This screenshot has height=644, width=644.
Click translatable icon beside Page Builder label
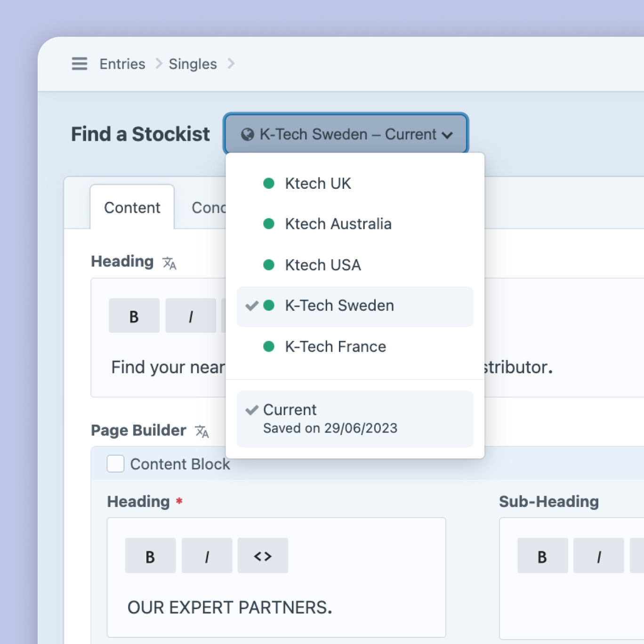click(202, 431)
